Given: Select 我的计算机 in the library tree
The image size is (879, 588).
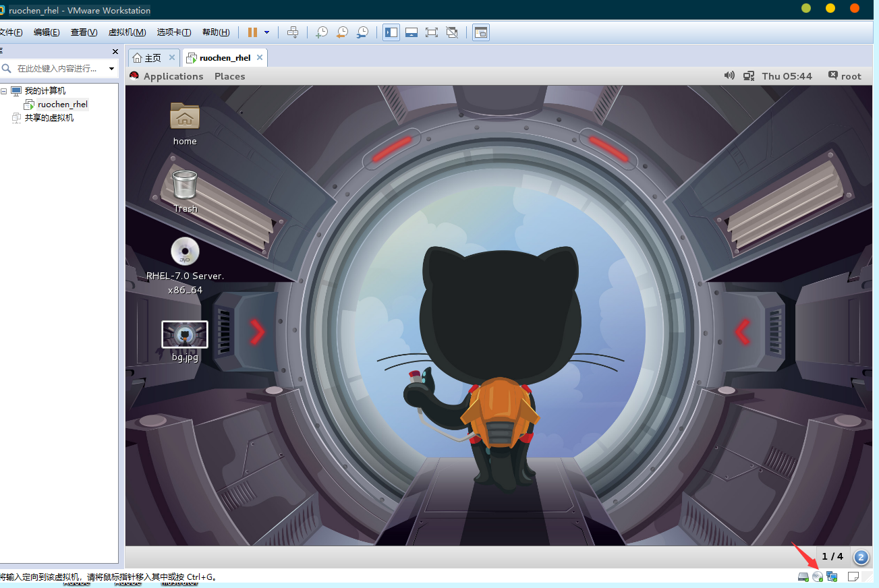Looking at the screenshot, I should [45, 91].
